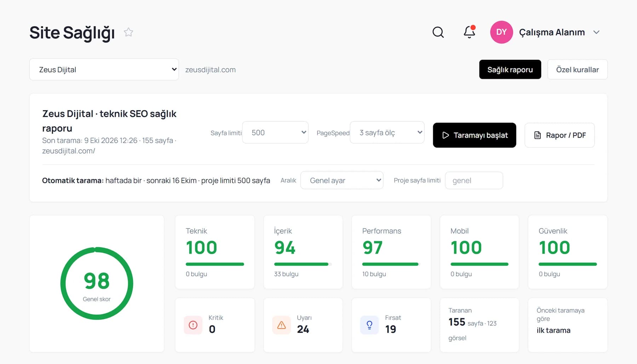Click the Özel kurallar button
Viewport: 637px width, 364px height.
(x=578, y=69)
